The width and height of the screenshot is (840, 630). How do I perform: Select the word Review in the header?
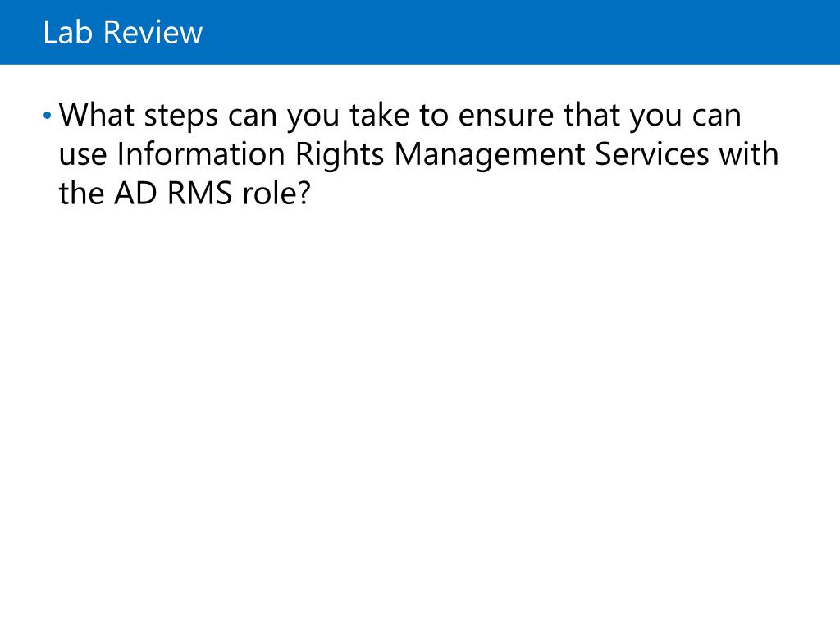pos(153,32)
